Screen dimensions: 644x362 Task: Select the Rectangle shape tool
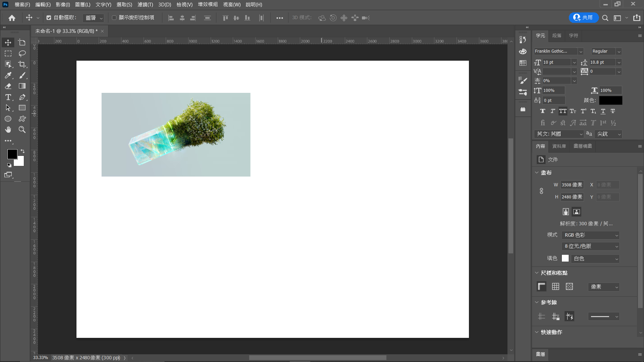(x=22, y=108)
